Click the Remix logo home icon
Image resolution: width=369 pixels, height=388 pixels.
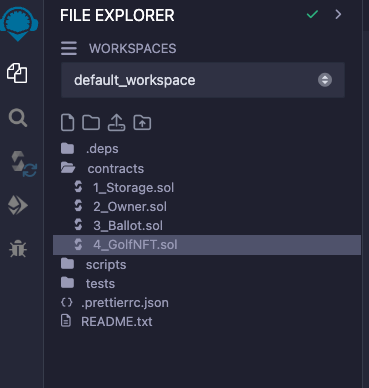point(19,23)
